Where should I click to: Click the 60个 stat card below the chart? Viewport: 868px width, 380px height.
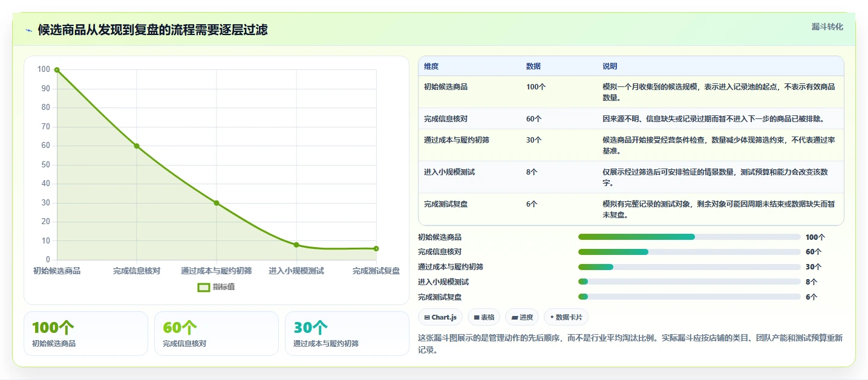[217, 333]
